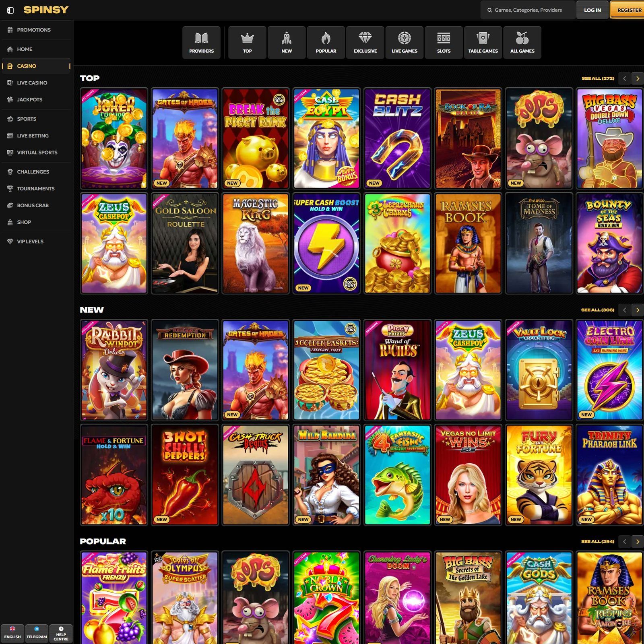
Task: Open Sports in the sidebar
Action: pyautogui.click(x=36, y=119)
